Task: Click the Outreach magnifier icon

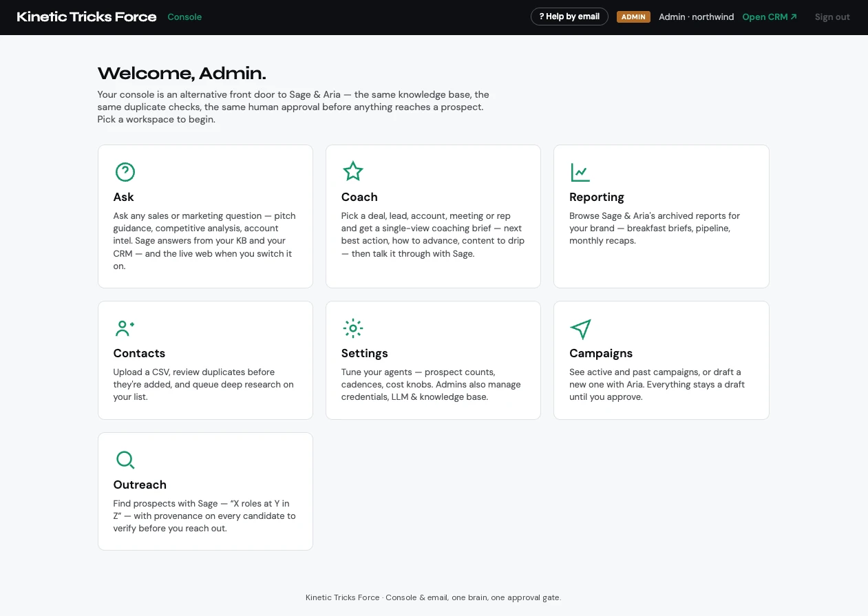Action: tap(125, 460)
